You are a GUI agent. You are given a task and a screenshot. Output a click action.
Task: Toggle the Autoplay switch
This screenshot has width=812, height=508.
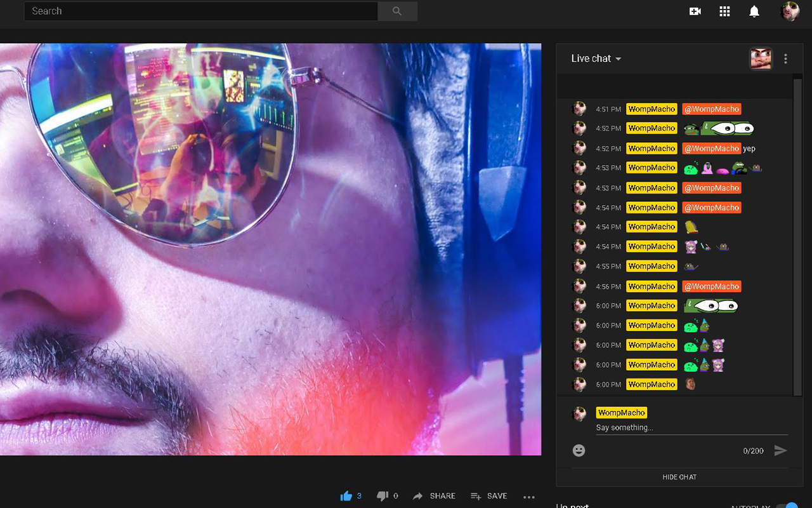(787, 506)
